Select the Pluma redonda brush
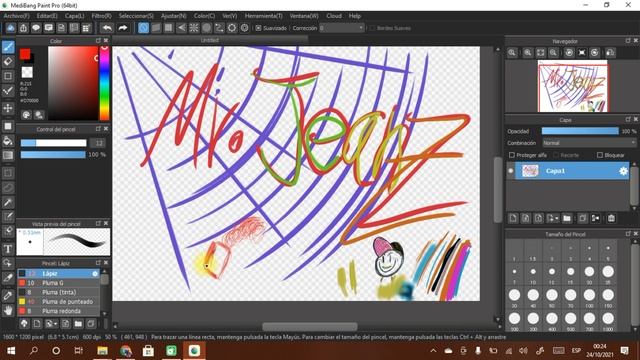The height and width of the screenshot is (360, 640). coord(58,311)
